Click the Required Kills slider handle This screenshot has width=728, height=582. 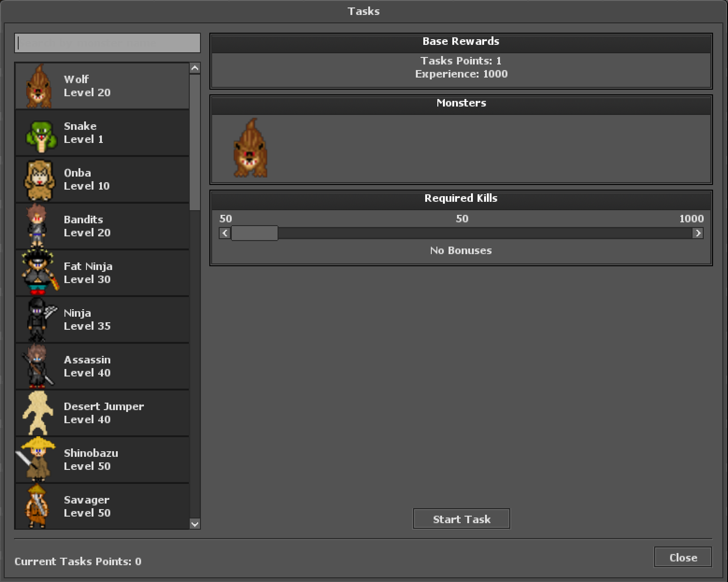coord(255,233)
